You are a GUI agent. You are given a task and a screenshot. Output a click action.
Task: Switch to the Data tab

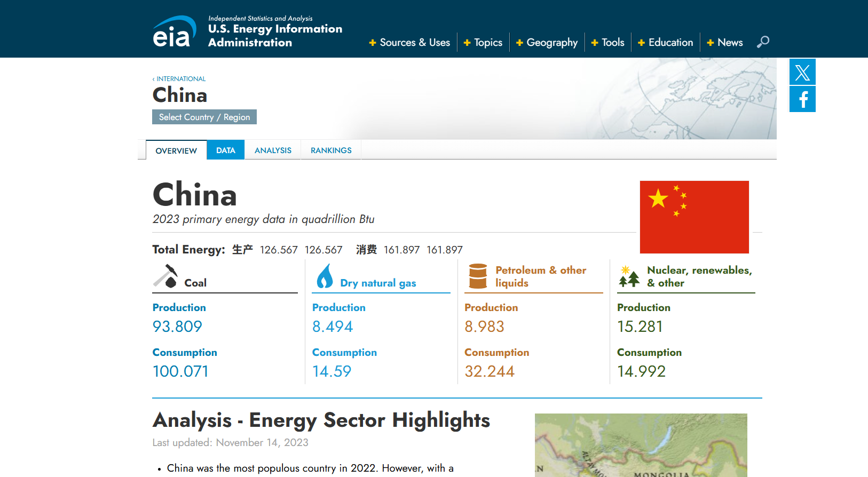click(226, 150)
